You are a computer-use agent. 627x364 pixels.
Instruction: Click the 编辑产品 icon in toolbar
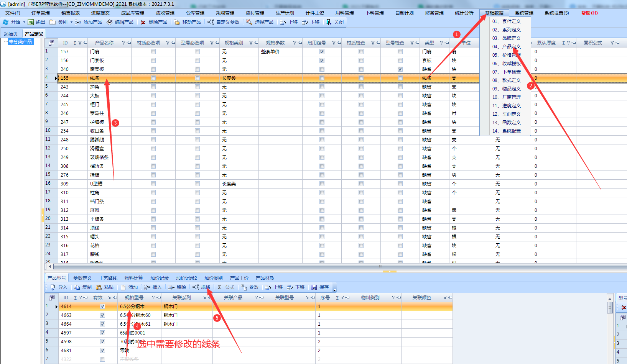click(x=110, y=22)
